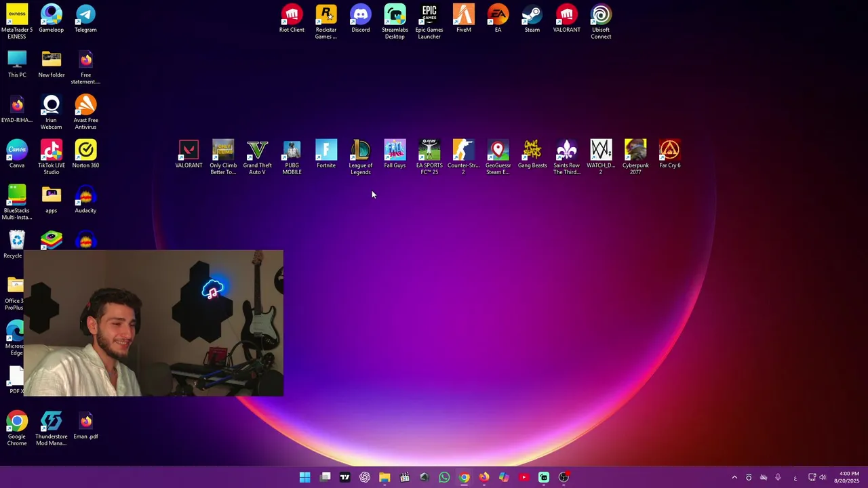
Task: Open Task View on the taskbar
Action: 325,477
